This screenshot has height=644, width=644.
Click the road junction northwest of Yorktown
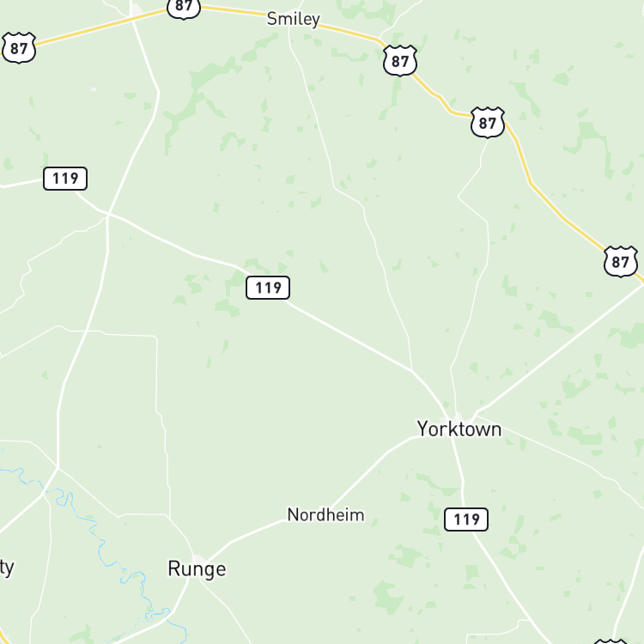(x=411, y=370)
